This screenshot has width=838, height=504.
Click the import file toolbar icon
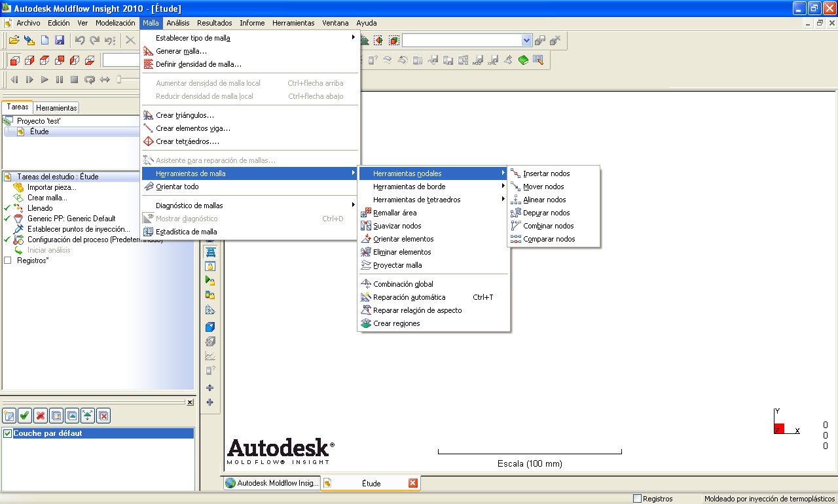click(x=29, y=41)
